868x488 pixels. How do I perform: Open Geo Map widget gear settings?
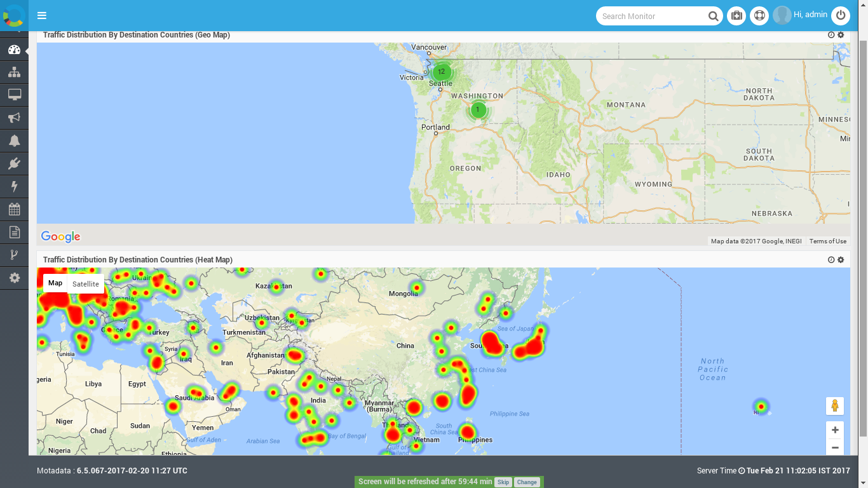pyautogui.click(x=841, y=35)
